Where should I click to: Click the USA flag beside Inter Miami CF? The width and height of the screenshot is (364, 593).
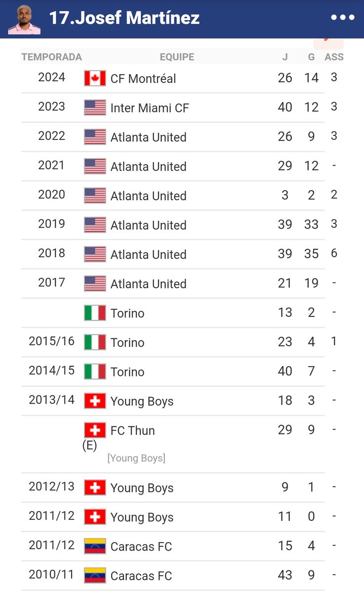[x=95, y=108]
